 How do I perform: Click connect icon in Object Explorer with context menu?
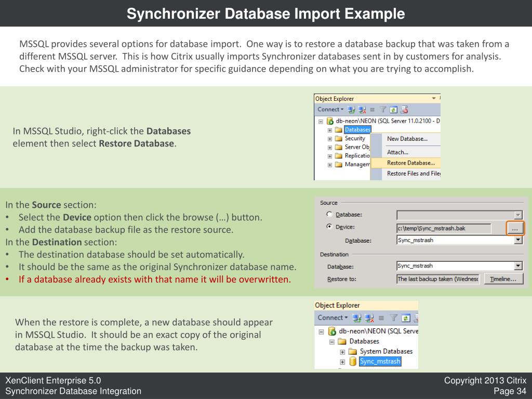tap(352, 110)
